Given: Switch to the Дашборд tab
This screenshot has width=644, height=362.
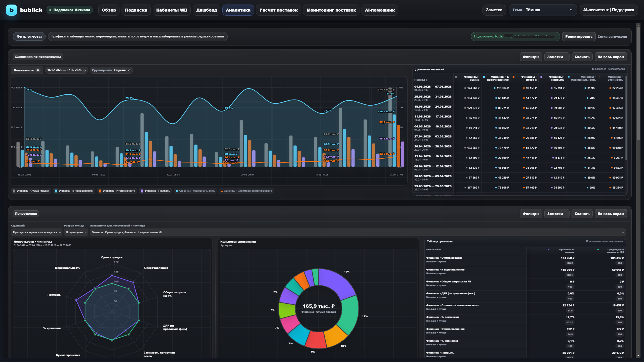Looking at the screenshot, I should click(x=206, y=10).
